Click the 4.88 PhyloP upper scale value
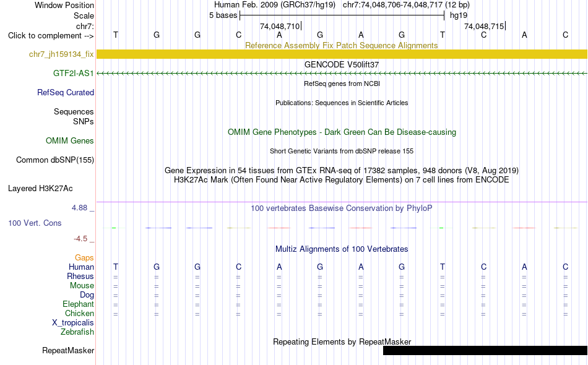Screen dimensions: 588x365 [x=79, y=208]
